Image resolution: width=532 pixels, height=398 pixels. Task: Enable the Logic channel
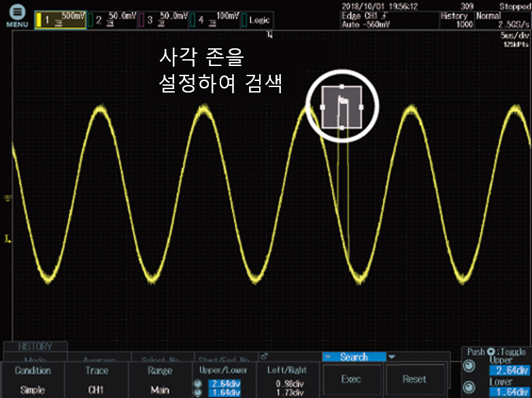click(x=257, y=20)
